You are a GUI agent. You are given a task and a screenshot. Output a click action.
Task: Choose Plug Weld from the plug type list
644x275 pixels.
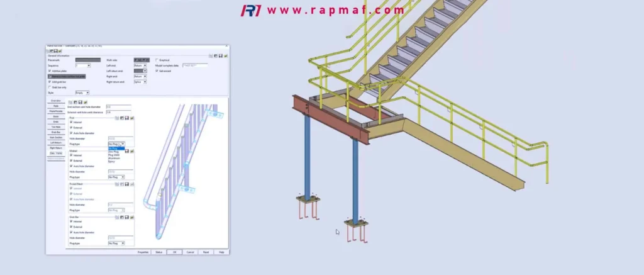pos(114,155)
